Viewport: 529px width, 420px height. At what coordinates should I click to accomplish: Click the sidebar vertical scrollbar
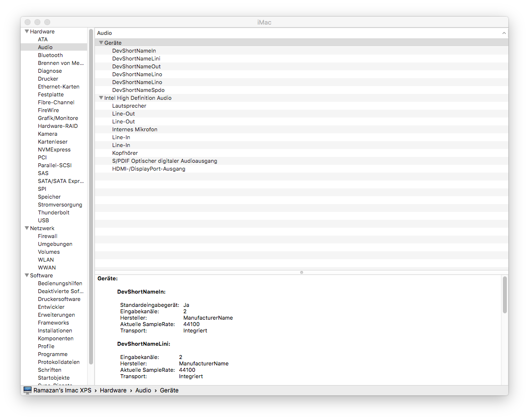[x=91, y=197]
